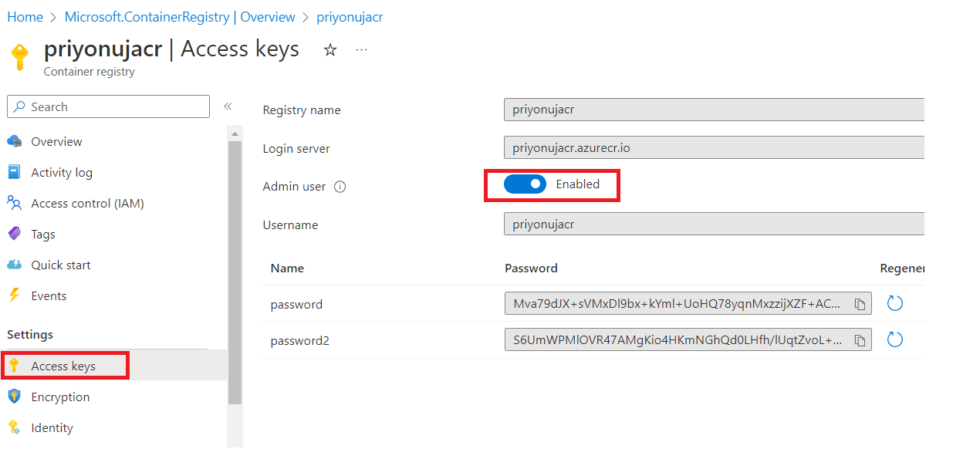Regenerate the first password

[894, 304]
